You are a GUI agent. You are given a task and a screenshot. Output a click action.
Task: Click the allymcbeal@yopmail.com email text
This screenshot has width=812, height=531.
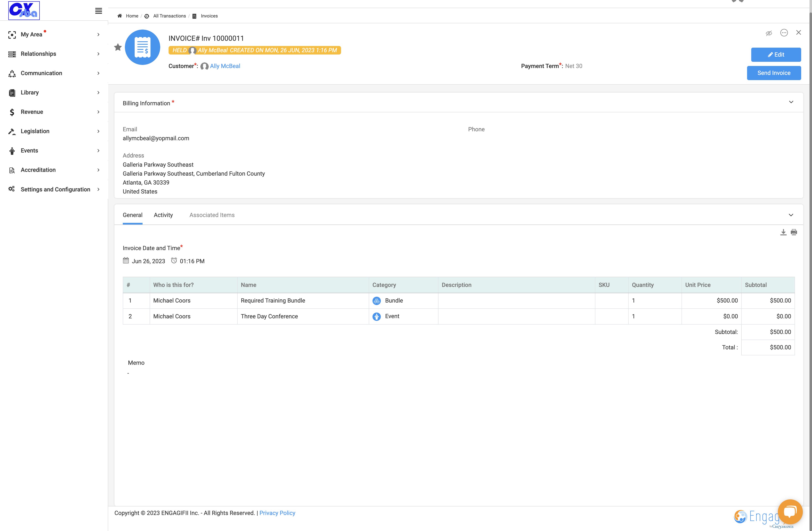coord(156,138)
